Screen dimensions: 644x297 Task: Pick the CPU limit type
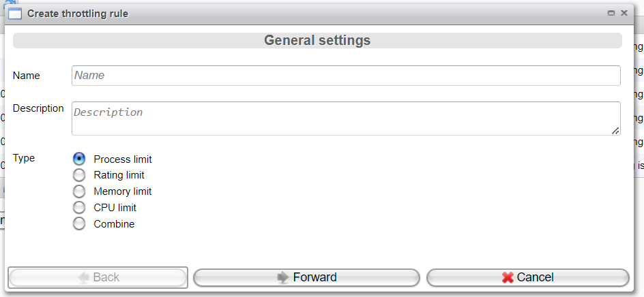point(79,208)
